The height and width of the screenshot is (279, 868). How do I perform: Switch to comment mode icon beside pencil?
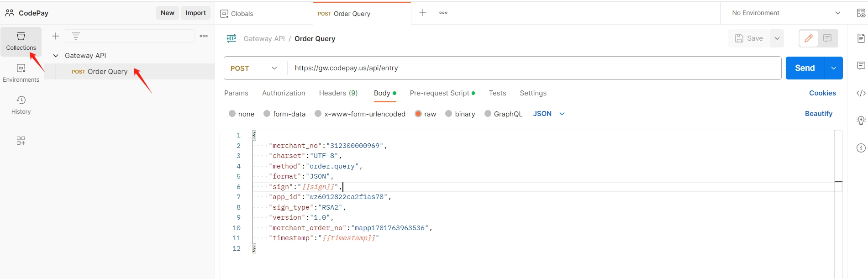(x=827, y=38)
